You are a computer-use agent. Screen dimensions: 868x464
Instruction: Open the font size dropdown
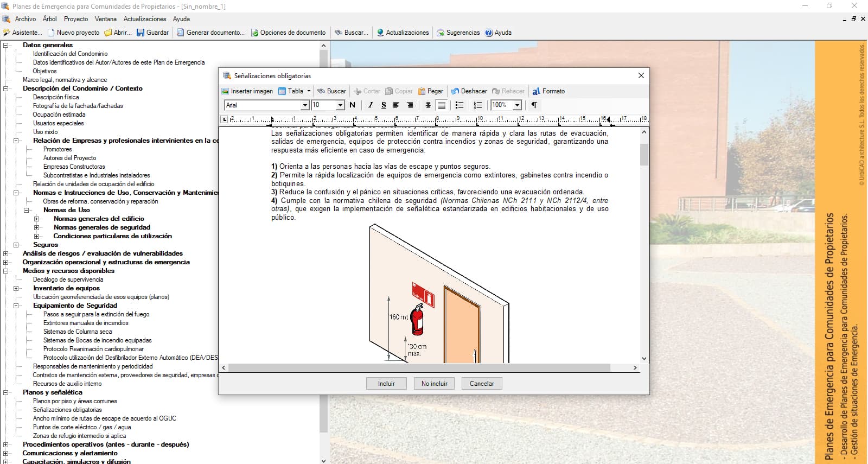pyautogui.click(x=340, y=105)
